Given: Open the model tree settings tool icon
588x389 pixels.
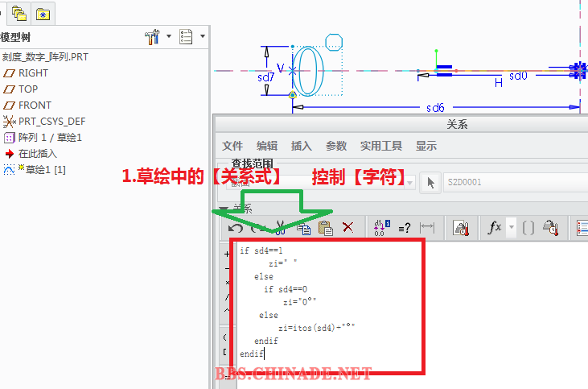Looking at the screenshot, I should 152,37.
